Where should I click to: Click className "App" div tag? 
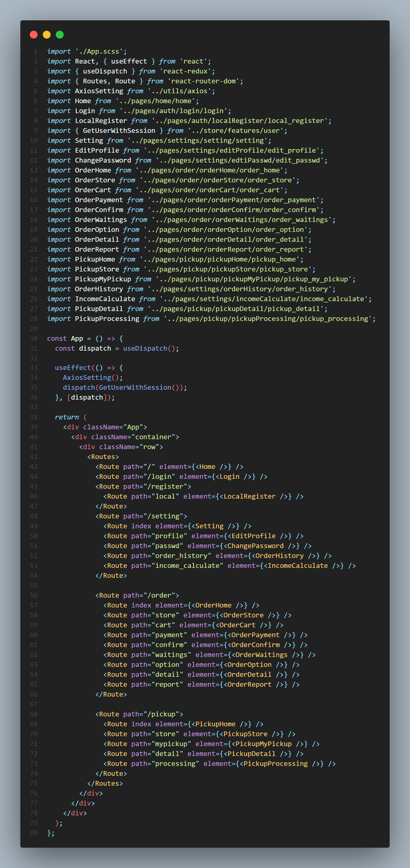(x=105, y=427)
